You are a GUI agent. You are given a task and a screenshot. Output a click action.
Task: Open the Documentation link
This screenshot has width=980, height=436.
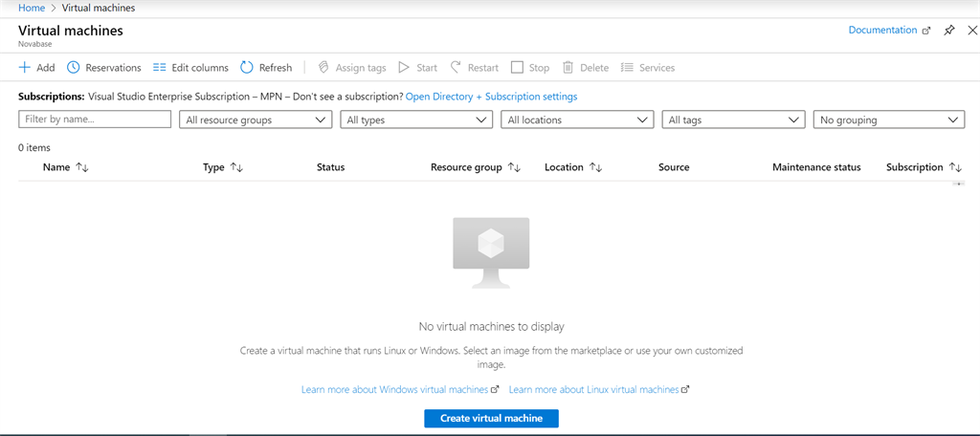point(882,31)
